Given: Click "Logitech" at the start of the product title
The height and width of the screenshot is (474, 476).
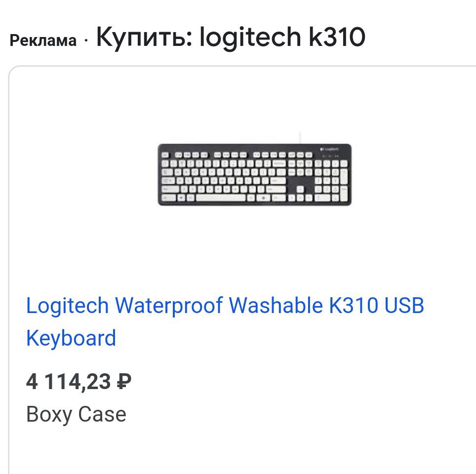Looking at the screenshot, I should click(67, 306).
